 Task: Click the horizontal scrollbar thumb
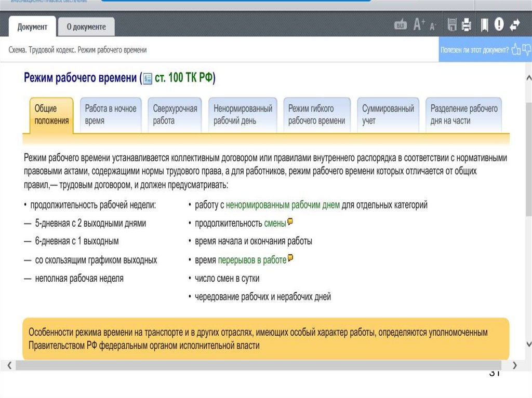258,365
